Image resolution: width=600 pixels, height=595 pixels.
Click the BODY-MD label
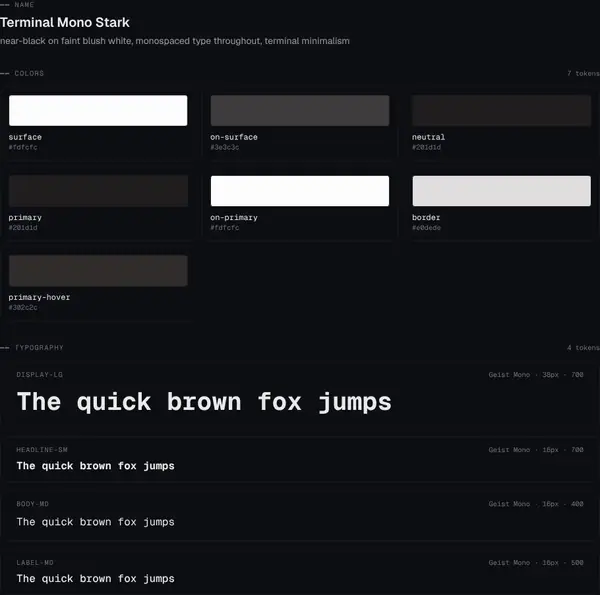tap(33, 504)
